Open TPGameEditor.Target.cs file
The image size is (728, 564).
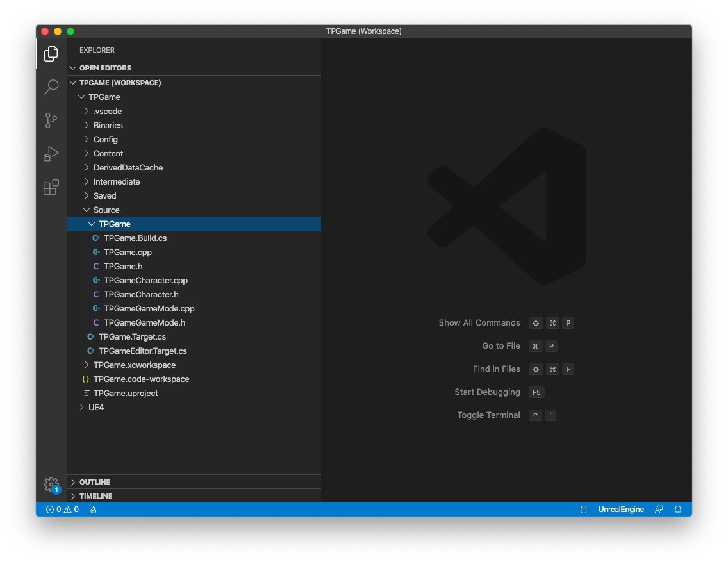coord(194,351)
